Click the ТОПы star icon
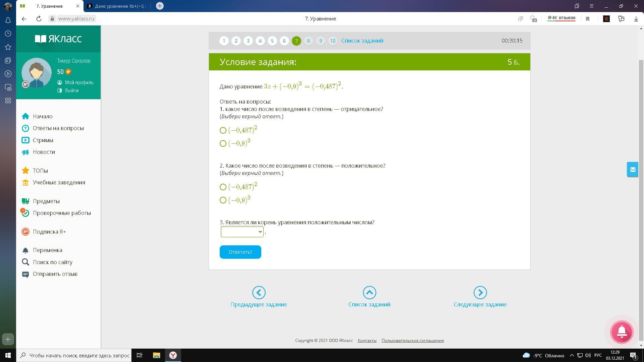 click(x=25, y=171)
